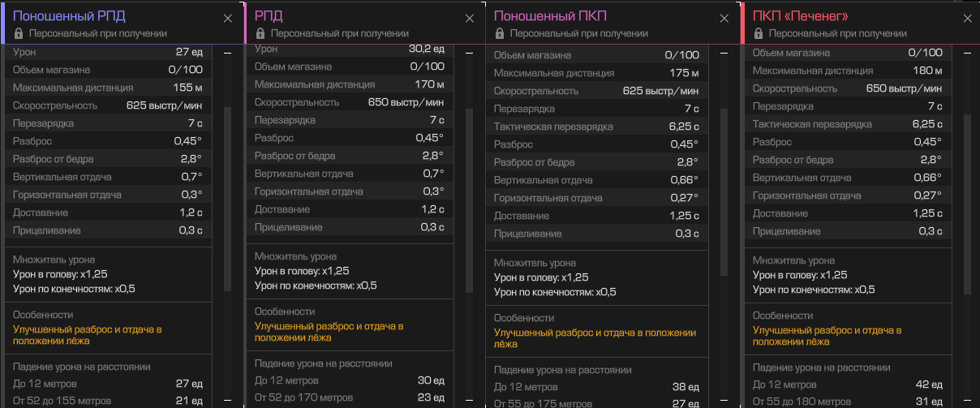The height and width of the screenshot is (408, 980).
Task: Click До 12 метров 38 ед row
Action: click(596, 386)
